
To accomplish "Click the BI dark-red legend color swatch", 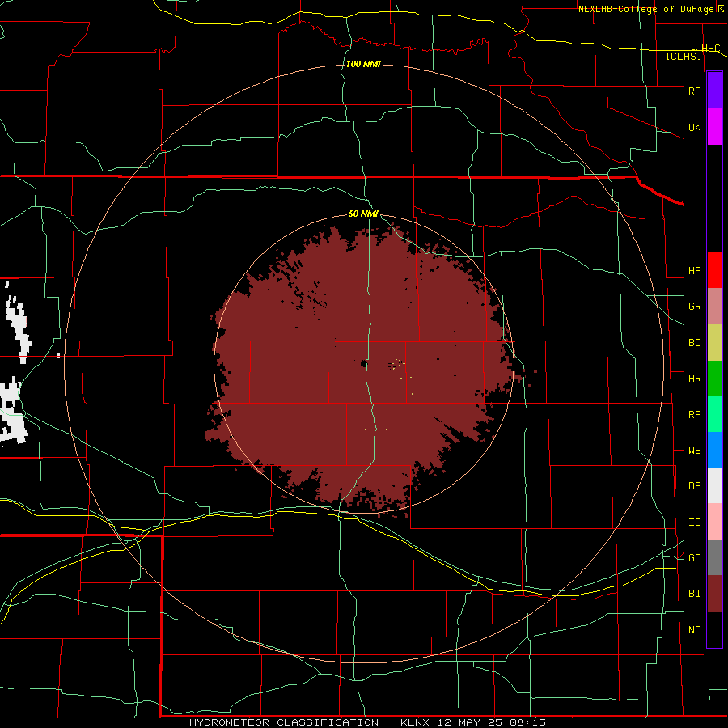I will coord(714,594).
